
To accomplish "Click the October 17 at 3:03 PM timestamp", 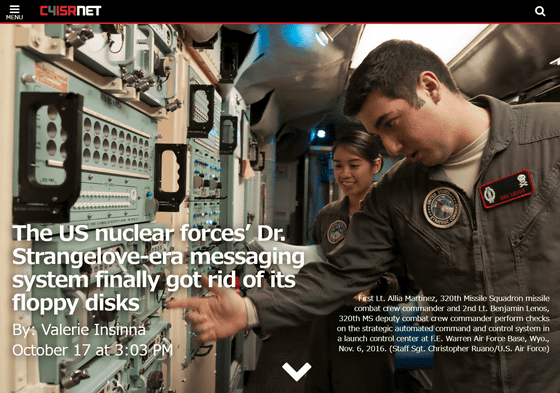I will (92, 350).
